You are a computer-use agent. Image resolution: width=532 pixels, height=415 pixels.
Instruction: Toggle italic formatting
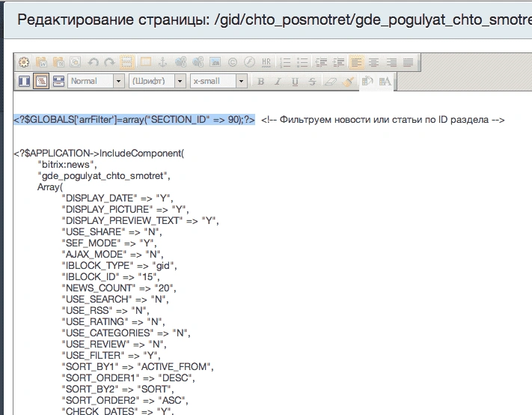(x=278, y=82)
